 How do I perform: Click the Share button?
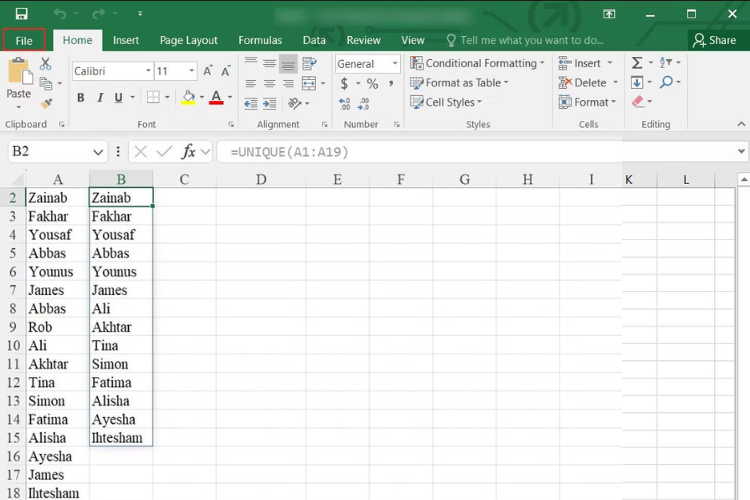[x=715, y=40]
